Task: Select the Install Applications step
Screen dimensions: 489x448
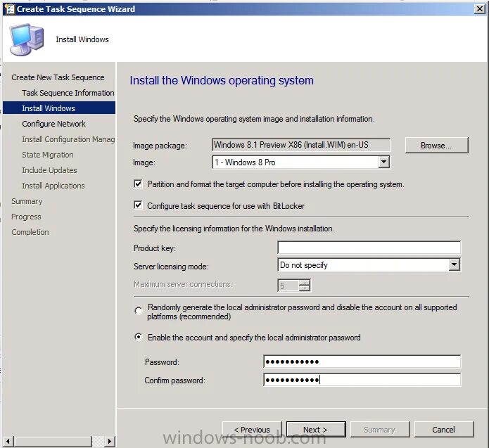Action: coord(53,186)
